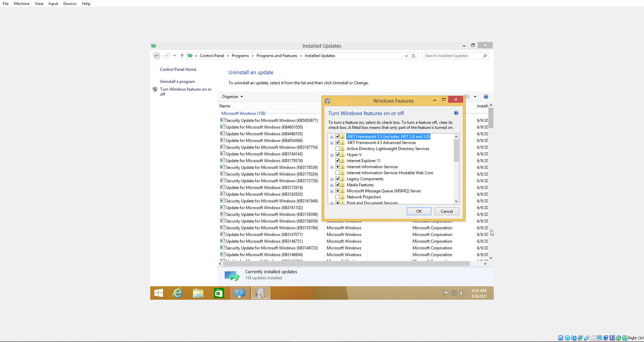Click the volume speaker tray icon
This screenshot has width=644, height=342.
(462, 293)
